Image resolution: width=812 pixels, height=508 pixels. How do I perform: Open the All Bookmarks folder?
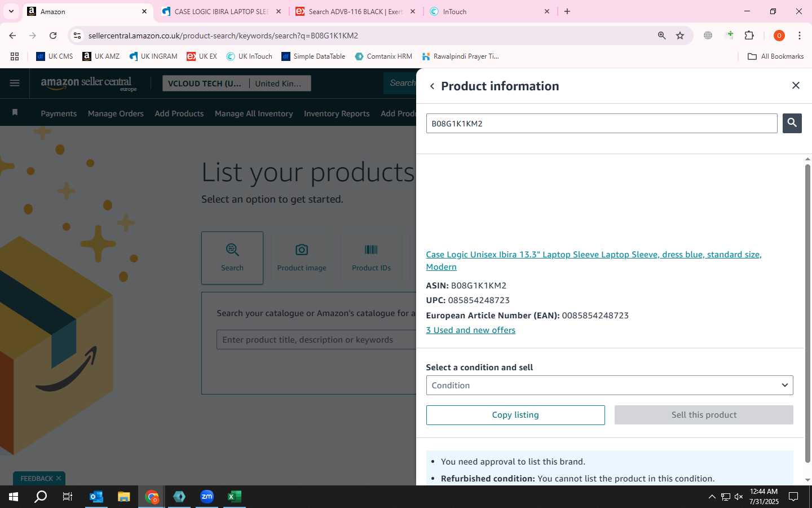pyautogui.click(x=775, y=56)
